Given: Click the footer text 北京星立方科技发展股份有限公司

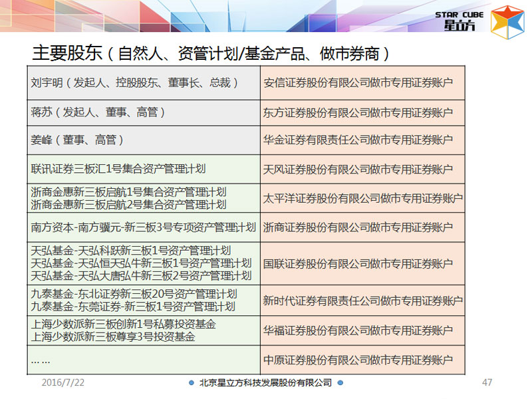Looking at the screenshot, I should click(x=265, y=383).
